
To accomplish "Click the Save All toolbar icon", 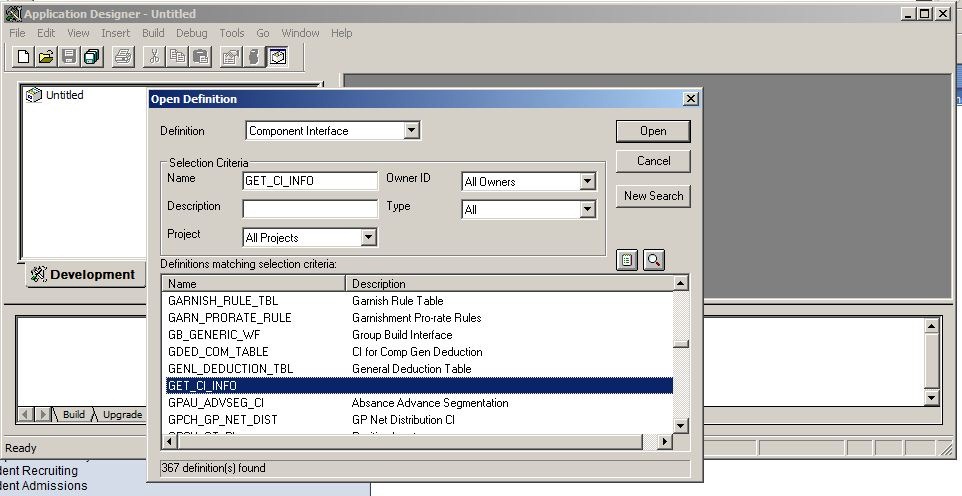I will [91, 57].
